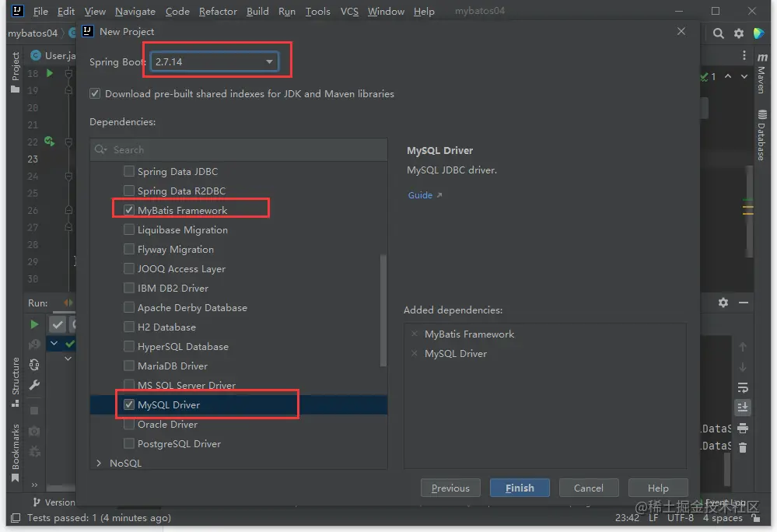Click mybatos04 breadcrumb in navigation bar
Viewport: 777px width, 532px height.
click(33, 33)
